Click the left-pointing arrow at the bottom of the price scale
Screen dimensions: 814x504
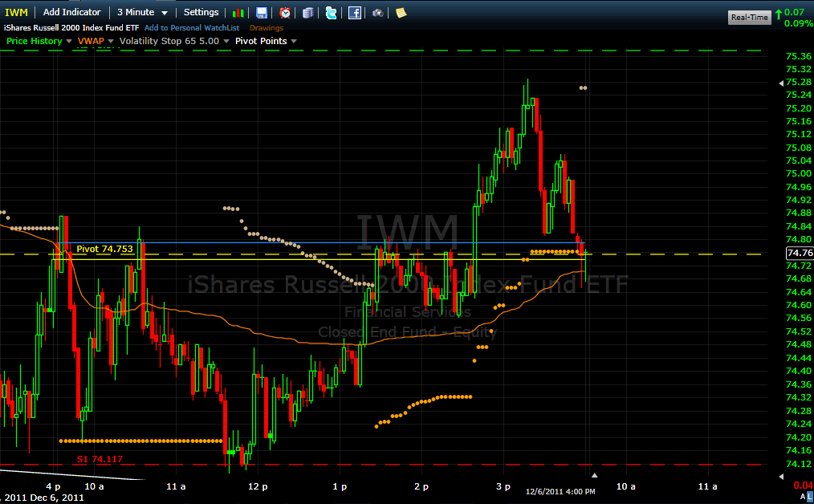781,476
